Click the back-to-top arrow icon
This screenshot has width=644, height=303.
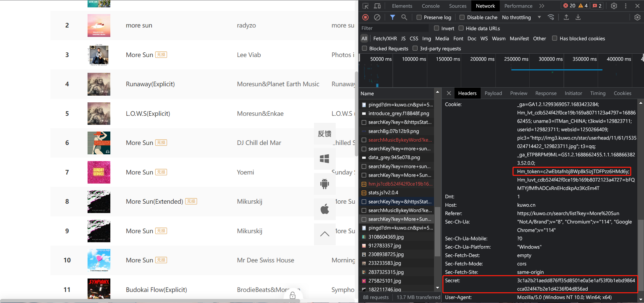[x=325, y=234]
